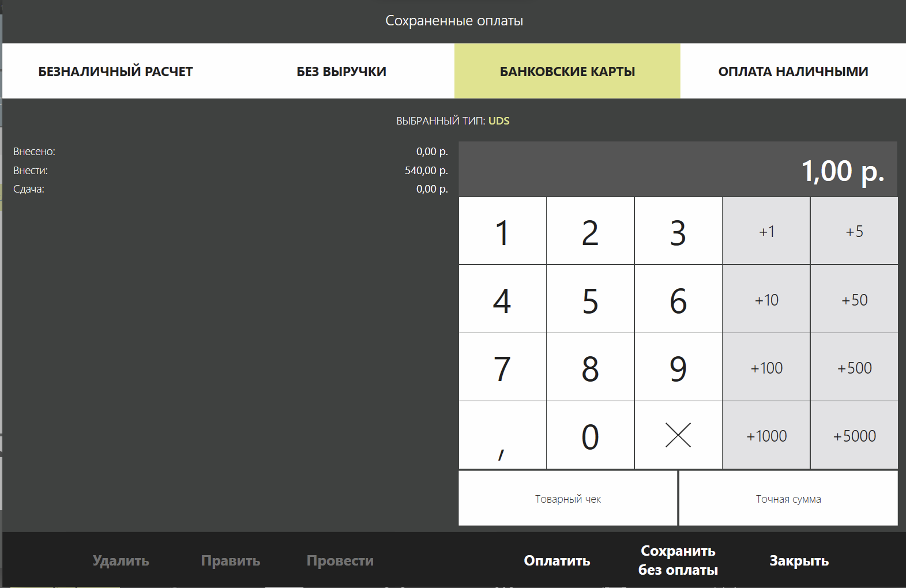
Task: Add 5 with the +5 button
Action: (x=854, y=231)
